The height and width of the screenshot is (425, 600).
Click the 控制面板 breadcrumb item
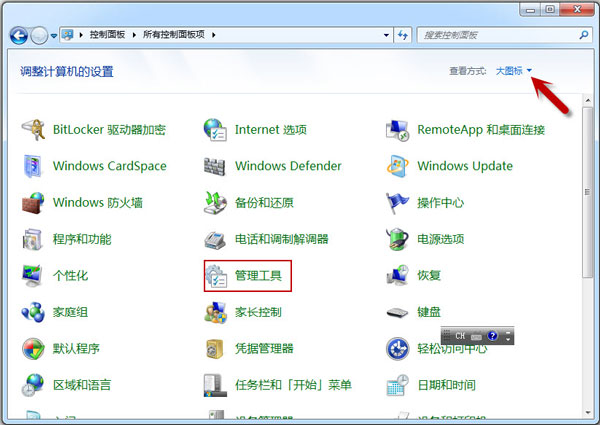pyautogui.click(x=107, y=35)
